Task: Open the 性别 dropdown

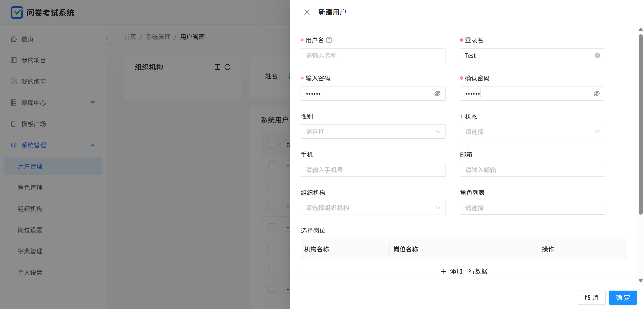Action: tap(373, 132)
